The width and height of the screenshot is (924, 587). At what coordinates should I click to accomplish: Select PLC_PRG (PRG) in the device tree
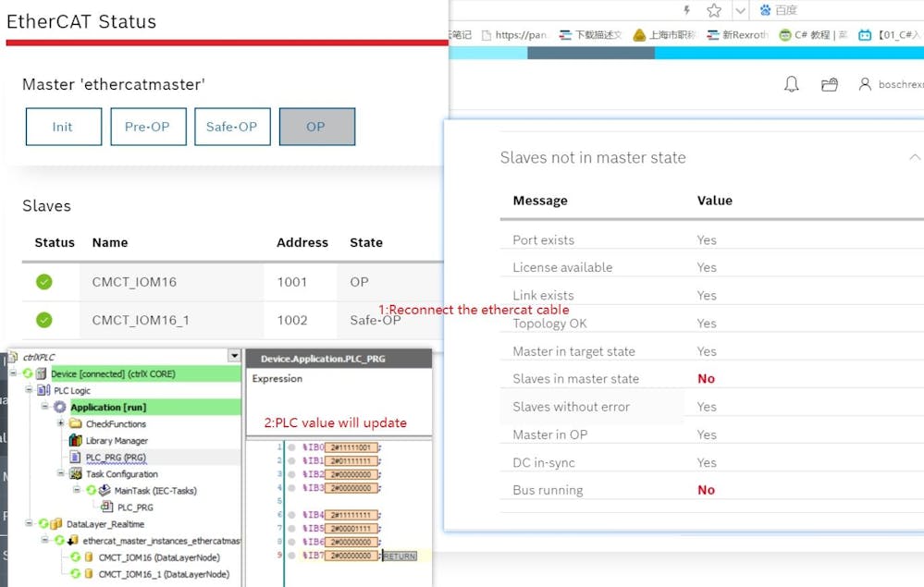point(115,458)
